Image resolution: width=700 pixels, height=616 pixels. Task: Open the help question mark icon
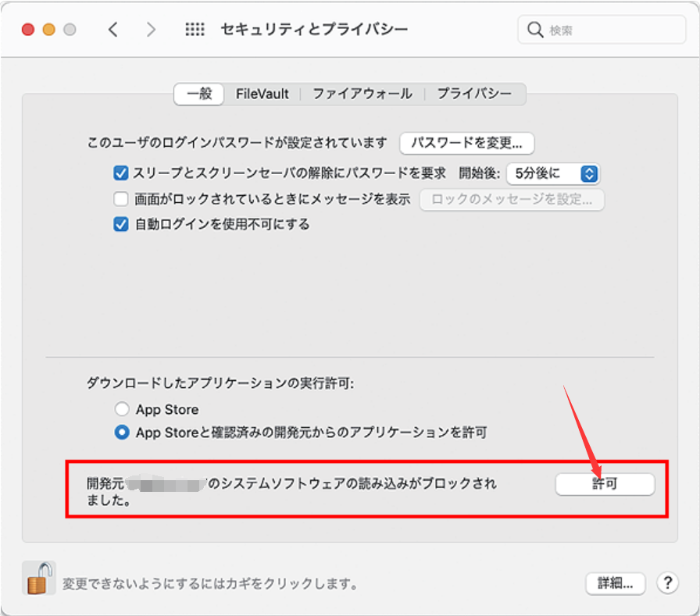pyautogui.click(x=669, y=583)
